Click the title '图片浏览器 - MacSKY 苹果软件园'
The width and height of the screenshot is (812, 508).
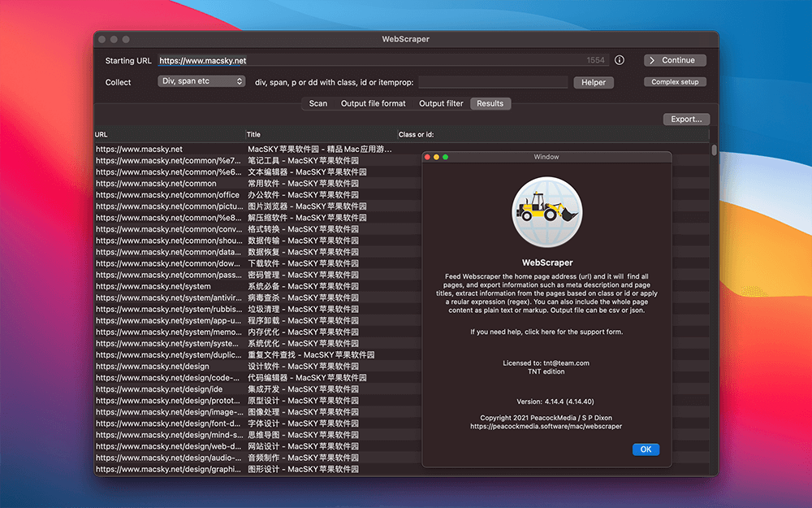click(307, 206)
